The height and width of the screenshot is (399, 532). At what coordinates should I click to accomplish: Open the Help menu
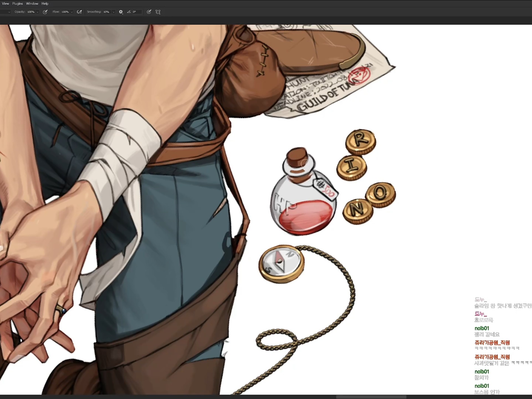click(45, 4)
